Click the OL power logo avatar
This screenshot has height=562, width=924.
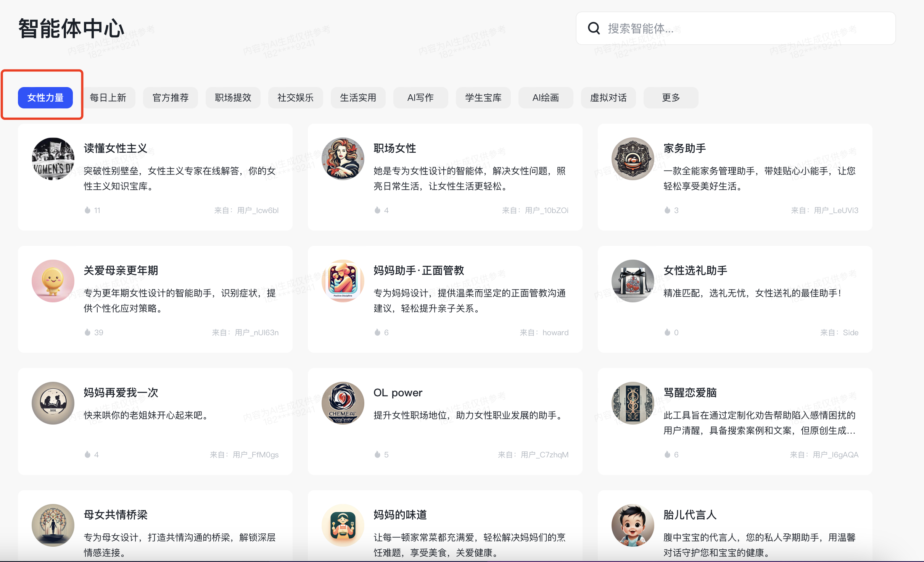pyautogui.click(x=343, y=403)
